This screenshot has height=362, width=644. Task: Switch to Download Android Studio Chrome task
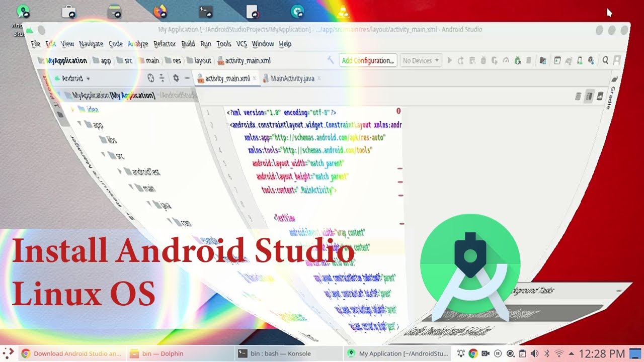[x=71, y=353]
